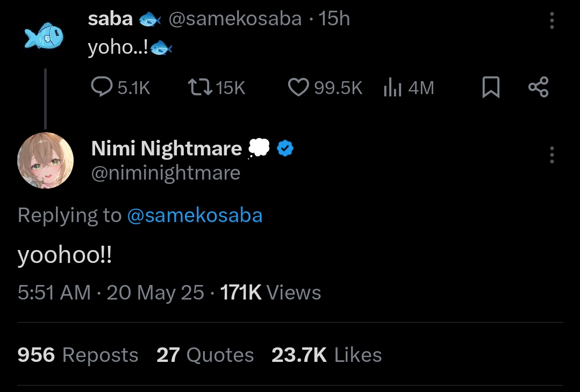The height and width of the screenshot is (392, 580).
Task: Open three-dot menu on Nimi Nightmare's reply
Action: [x=552, y=155]
